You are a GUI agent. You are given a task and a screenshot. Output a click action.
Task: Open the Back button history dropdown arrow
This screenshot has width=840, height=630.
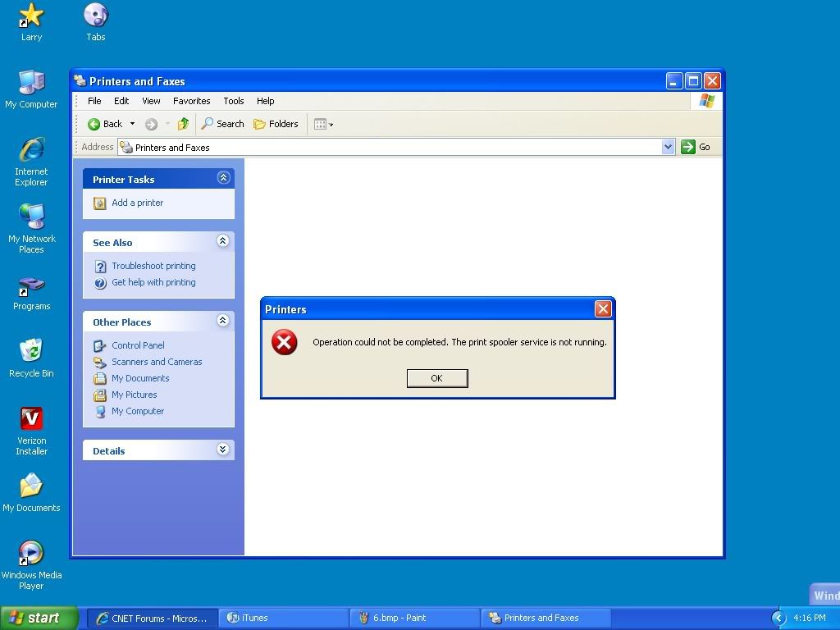pyautogui.click(x=132, y=124)
